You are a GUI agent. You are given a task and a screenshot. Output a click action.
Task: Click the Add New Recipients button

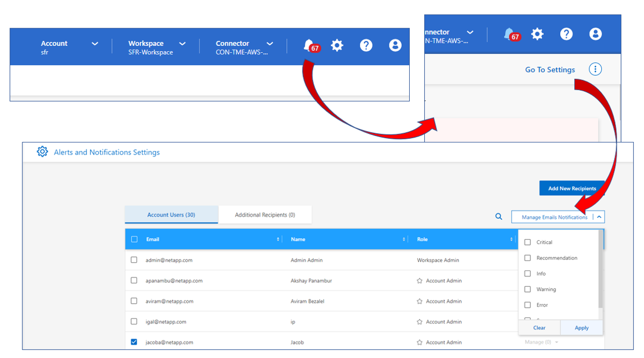[572, 188]
